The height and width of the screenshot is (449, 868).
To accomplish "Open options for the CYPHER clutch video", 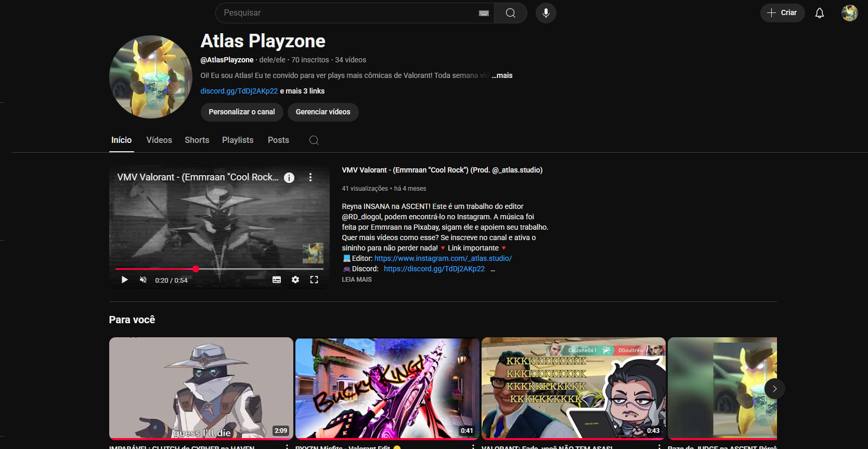I will point(287,446).
